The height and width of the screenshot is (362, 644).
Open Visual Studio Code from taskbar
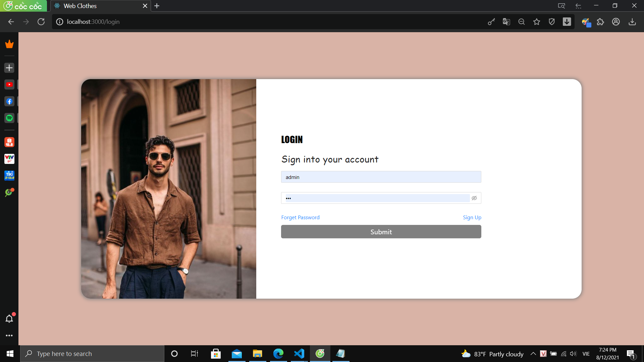pyautogui.click(x=299, y=354)
